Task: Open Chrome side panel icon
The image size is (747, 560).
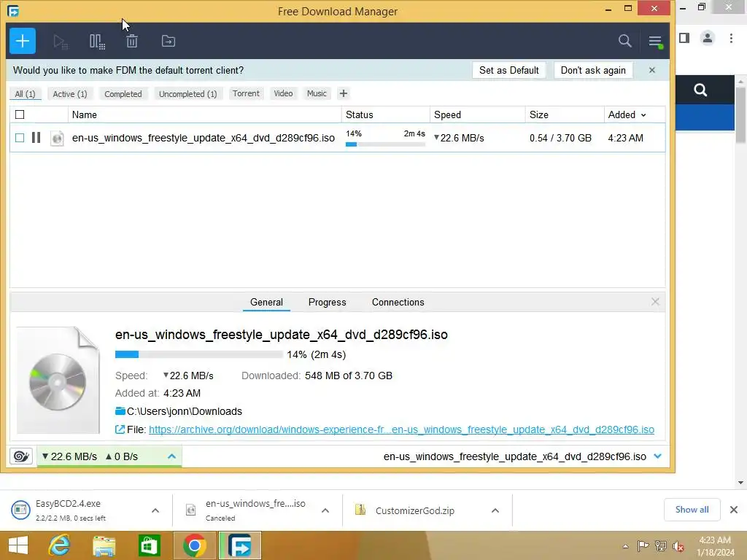Action: click(x=684, y=38)
